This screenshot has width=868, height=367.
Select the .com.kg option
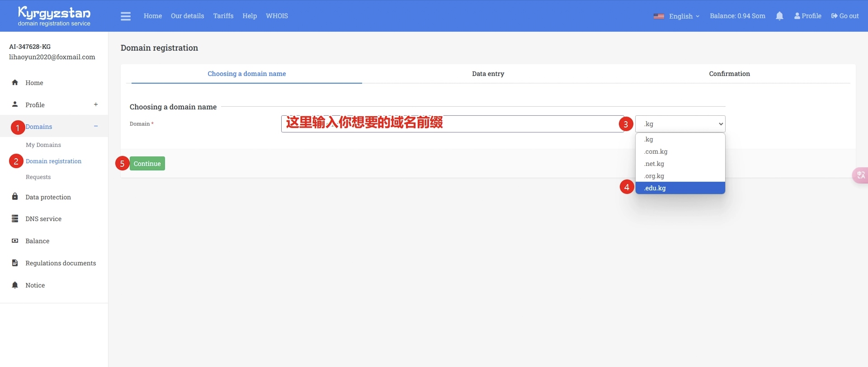point(680,151)
